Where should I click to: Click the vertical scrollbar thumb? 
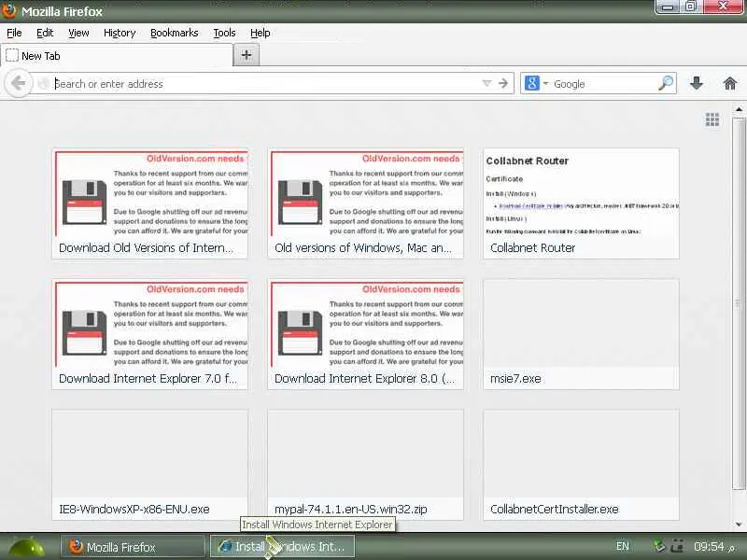[x=739, y=302]
